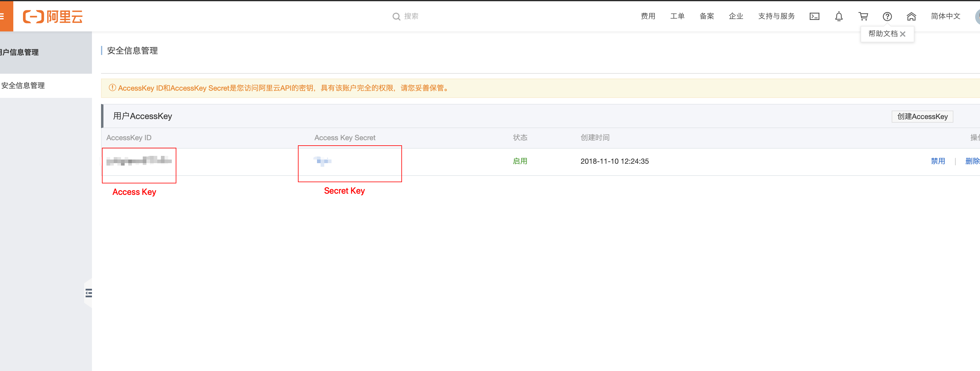Click the 安全信息管理 page heading
The image size is (980, 371).
pos(132,50)
